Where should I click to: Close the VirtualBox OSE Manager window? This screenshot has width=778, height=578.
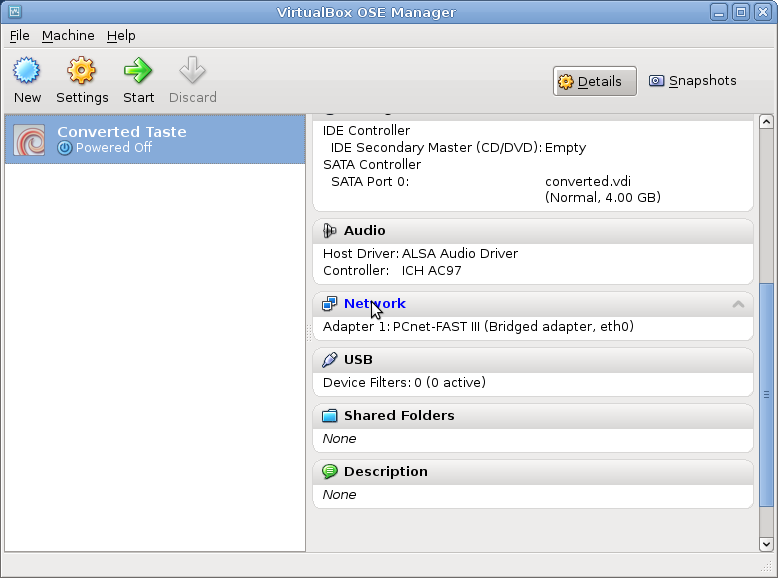pos(763,12)
